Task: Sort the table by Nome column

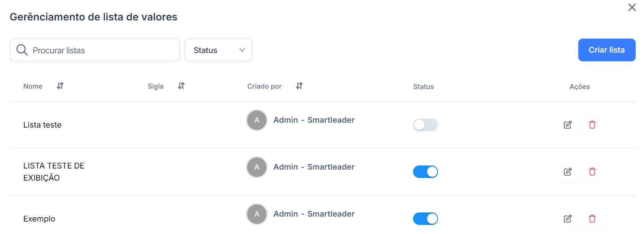Action: [60, 86]
